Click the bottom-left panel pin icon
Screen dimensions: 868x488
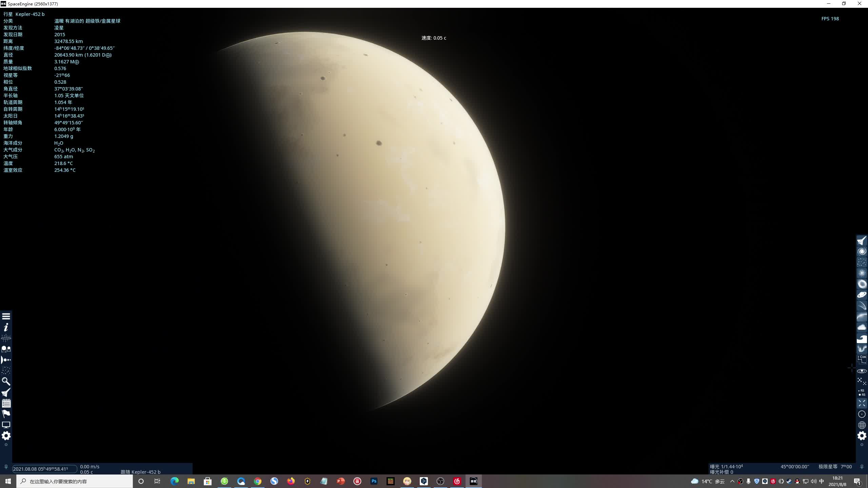6,467
